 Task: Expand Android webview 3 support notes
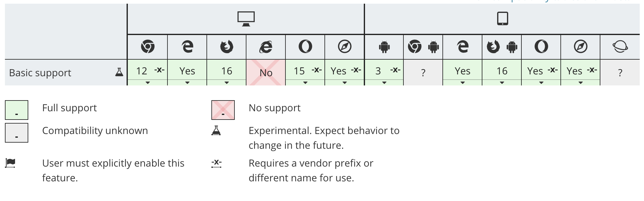coord(384,83)
